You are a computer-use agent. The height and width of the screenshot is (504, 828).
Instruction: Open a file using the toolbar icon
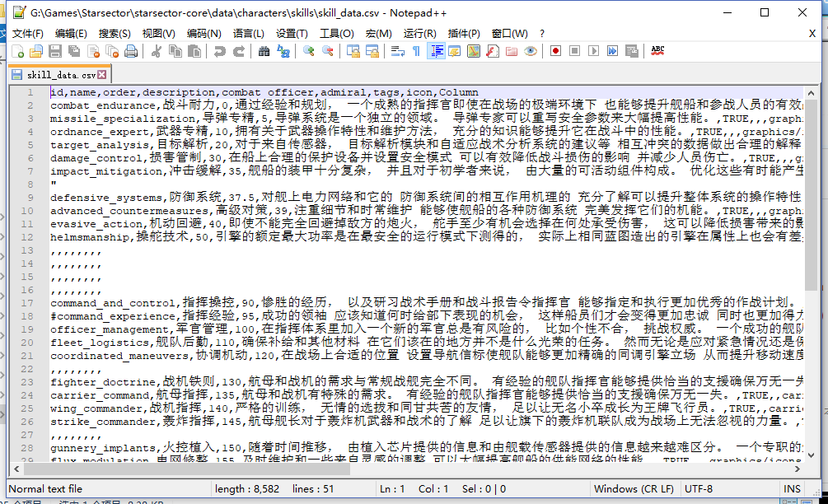click(36, 50)
